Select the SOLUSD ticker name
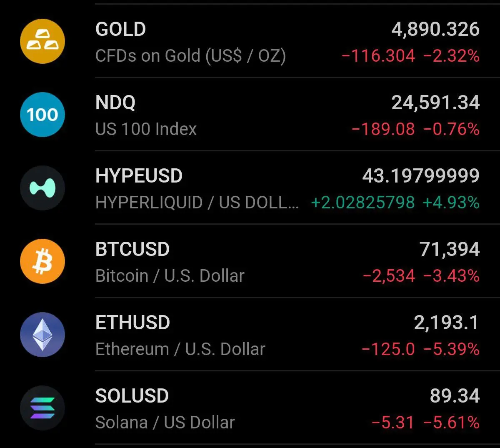500x448 pixels. [132, 396]
